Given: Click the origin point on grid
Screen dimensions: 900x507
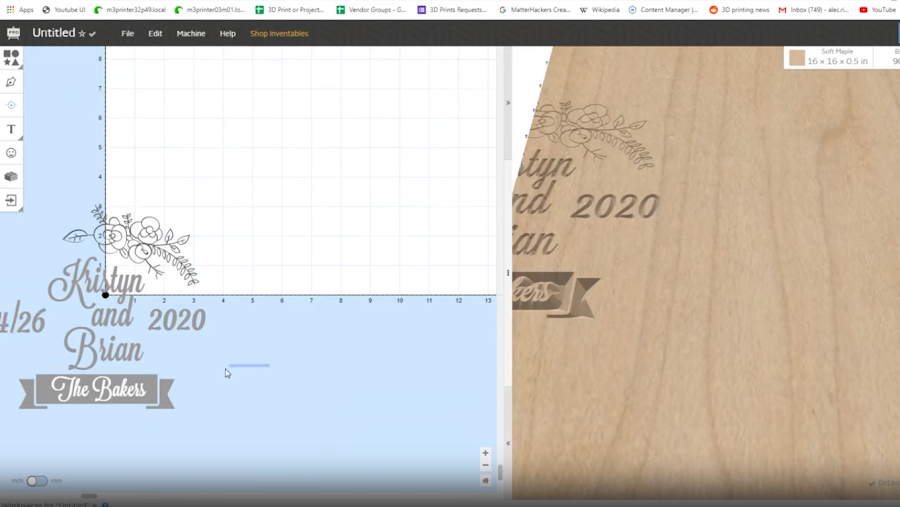Looking at the screenshot, I should coord(105,295).
